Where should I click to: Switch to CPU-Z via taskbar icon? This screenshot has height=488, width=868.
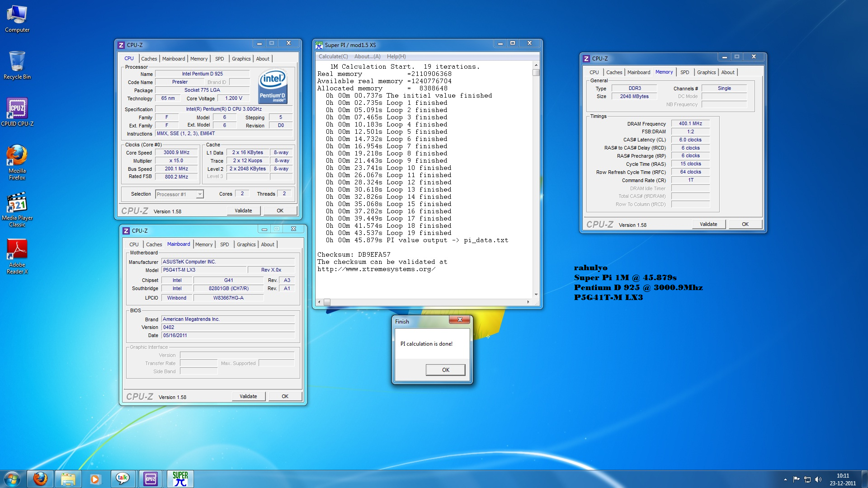point(151,479)
